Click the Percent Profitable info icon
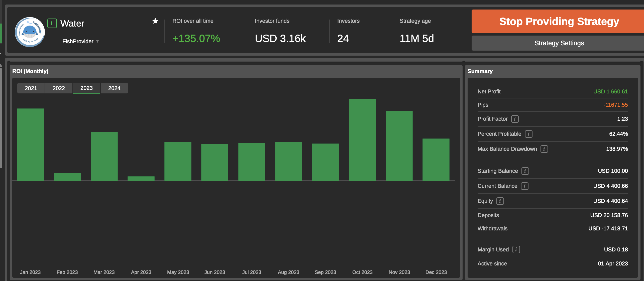 pyautogui.click(x=528, y=134)
